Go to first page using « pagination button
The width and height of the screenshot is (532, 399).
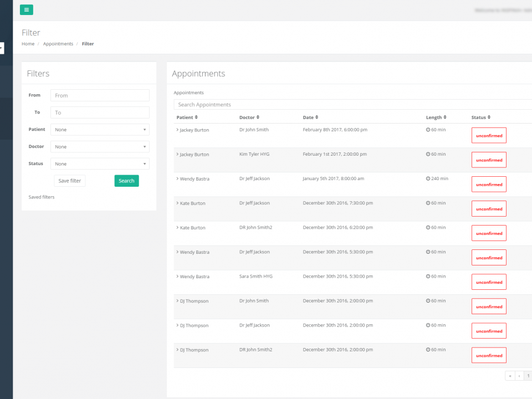(x=510, y=376)
